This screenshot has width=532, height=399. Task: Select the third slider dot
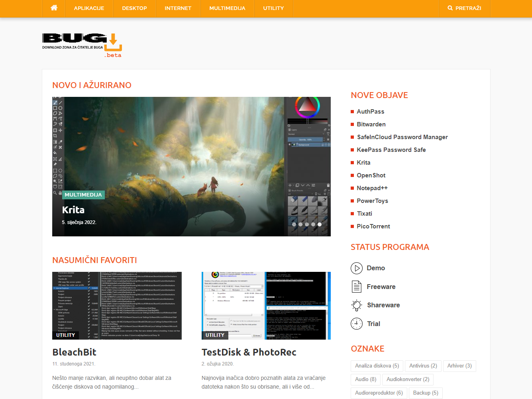307,224
